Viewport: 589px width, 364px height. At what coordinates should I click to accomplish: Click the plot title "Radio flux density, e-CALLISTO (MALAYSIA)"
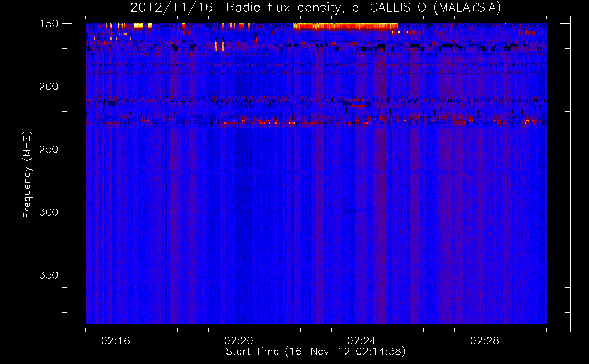click(363, 7)
